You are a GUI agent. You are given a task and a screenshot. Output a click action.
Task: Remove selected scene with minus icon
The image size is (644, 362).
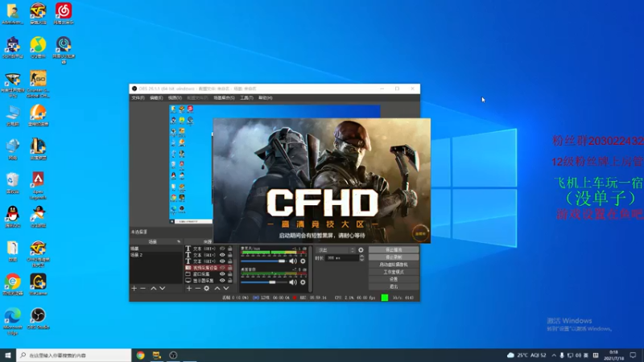(143, 289)
